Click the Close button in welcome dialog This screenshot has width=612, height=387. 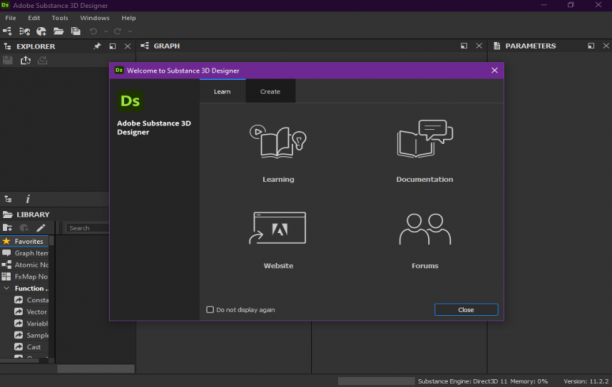466,309
